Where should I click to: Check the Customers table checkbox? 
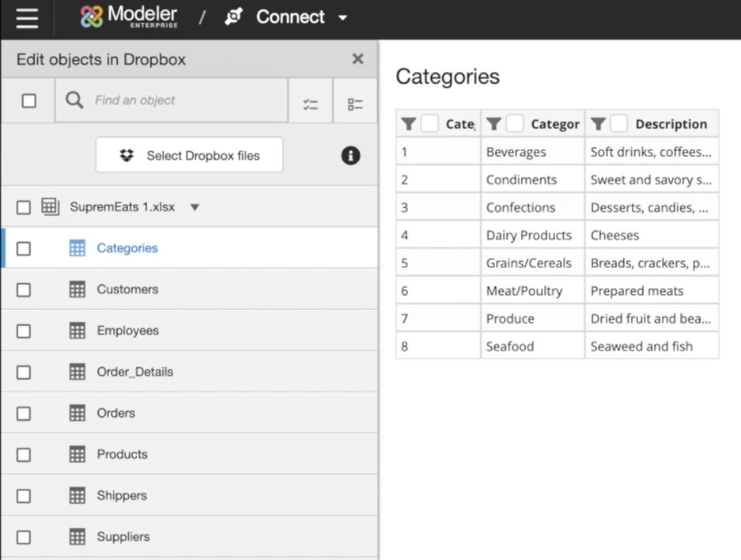[x=24, y=289]
